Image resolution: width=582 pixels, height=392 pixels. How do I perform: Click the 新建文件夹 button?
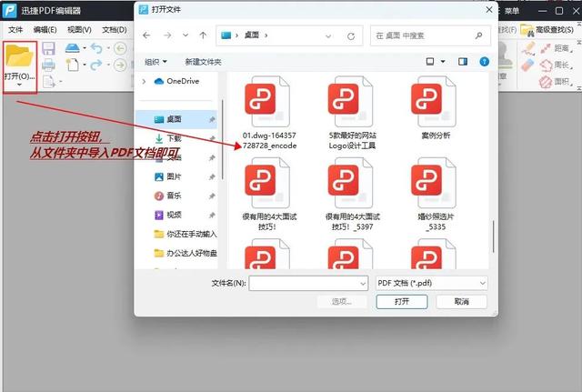203,62
